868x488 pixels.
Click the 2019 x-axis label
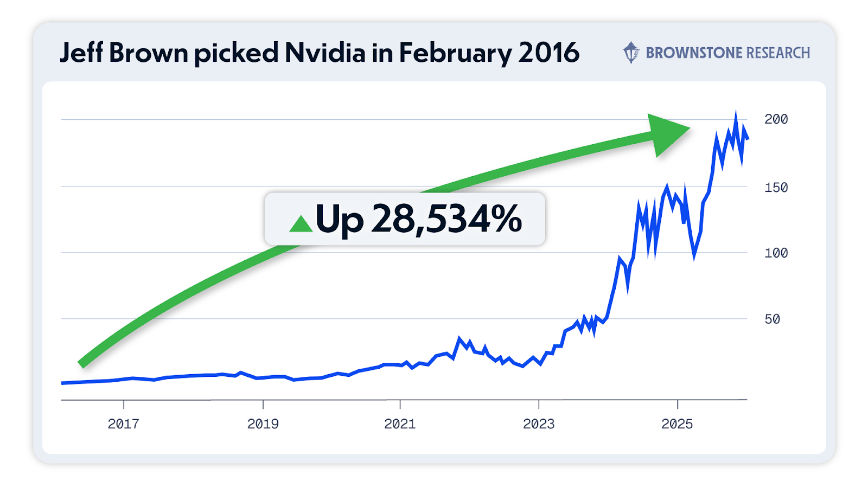[263, 424]
